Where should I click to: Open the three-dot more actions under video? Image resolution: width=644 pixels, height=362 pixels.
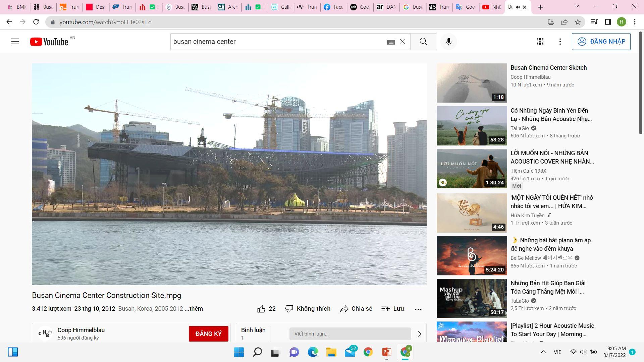(418, 309)
